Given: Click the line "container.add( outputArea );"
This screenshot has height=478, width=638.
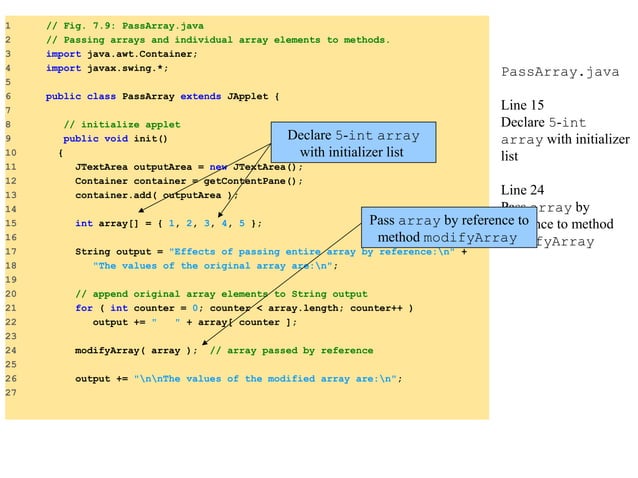Looking at the screenshot, I should tap(157, 195).
